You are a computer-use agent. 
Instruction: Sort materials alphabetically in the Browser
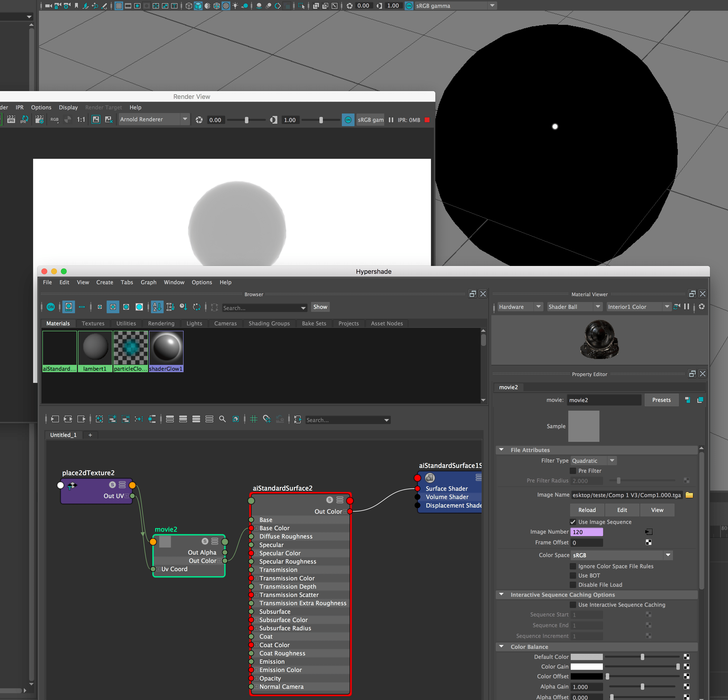point(157,307)
